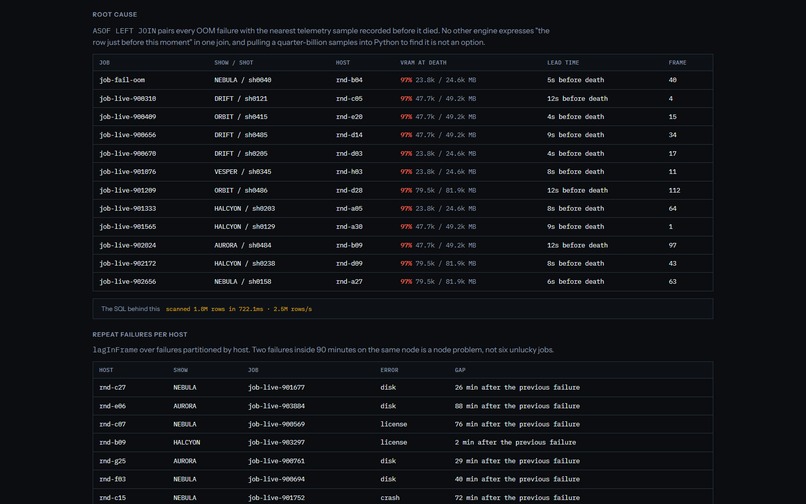Click the 'ROOT CAUSE' section heading

click(115, 14)
